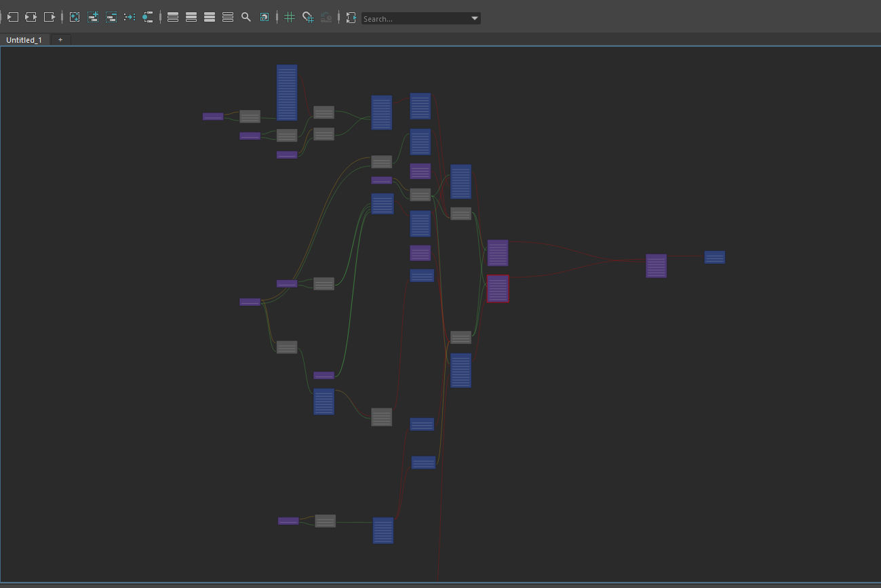Select the rightmost blue node in the graph
881x588 pixels.
715,257
